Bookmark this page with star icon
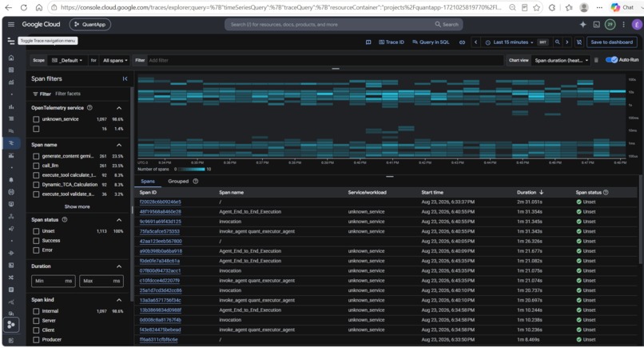 537,7
